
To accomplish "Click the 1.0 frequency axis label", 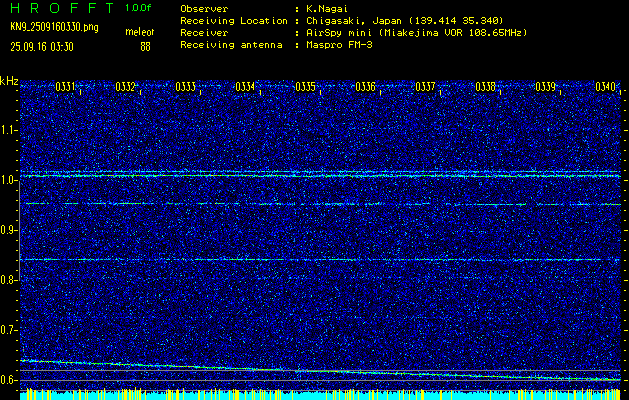I will pos(9,180).
